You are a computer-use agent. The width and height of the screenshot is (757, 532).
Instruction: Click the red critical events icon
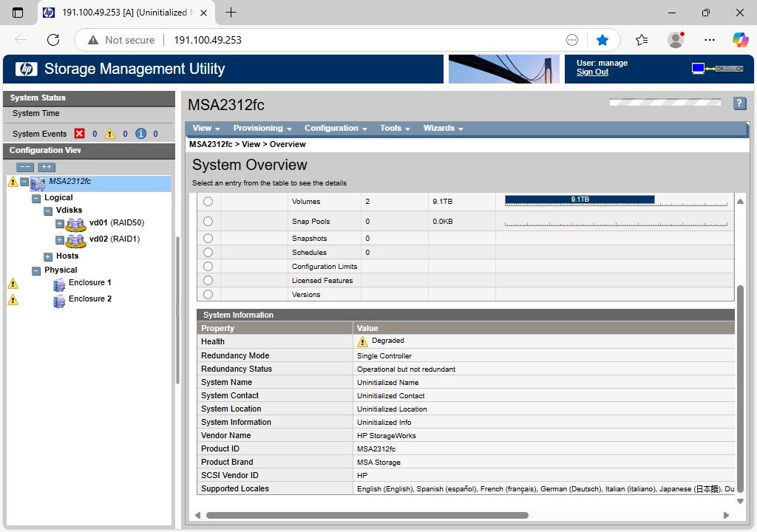coord(80,133)
